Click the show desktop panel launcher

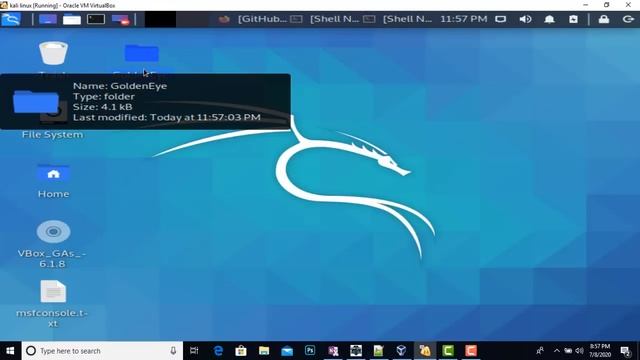(48, 19)
